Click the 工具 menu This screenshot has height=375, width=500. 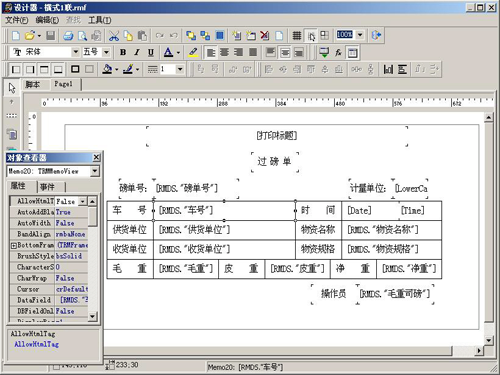pyautogui.click(x=100, y=20)
